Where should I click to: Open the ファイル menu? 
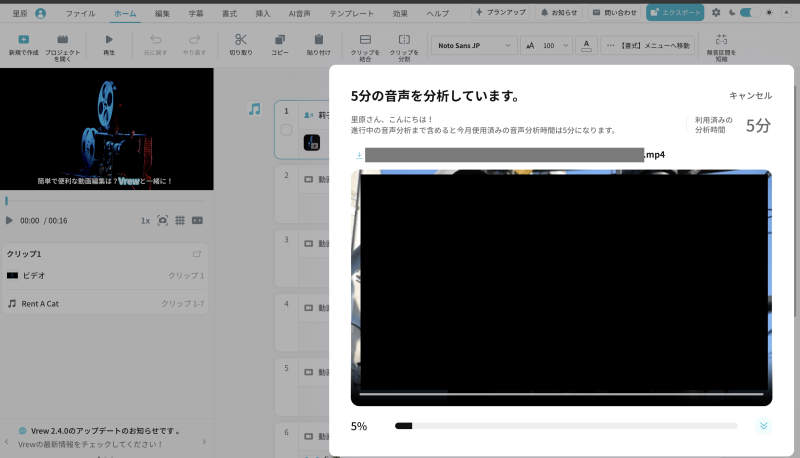(80, 14)
